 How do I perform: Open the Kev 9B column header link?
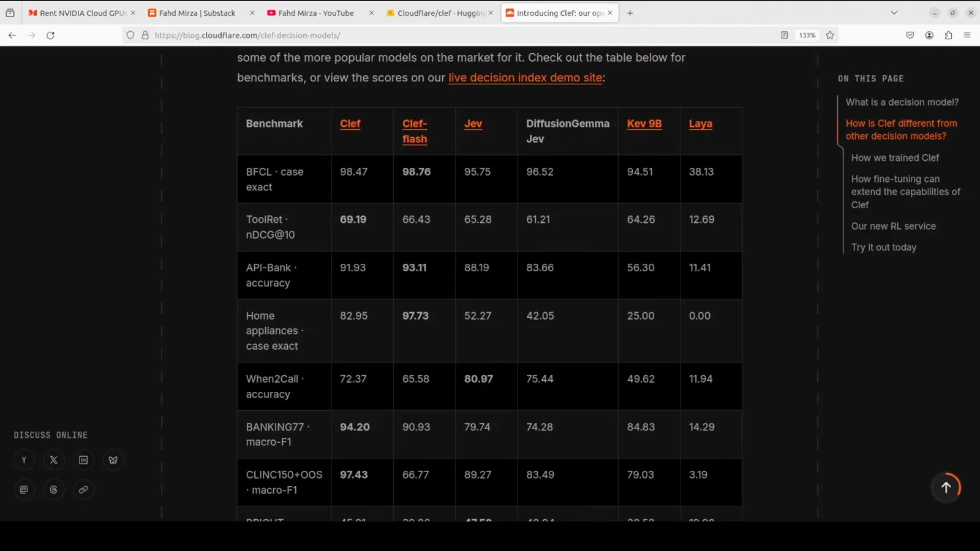(x=644, y=124)
